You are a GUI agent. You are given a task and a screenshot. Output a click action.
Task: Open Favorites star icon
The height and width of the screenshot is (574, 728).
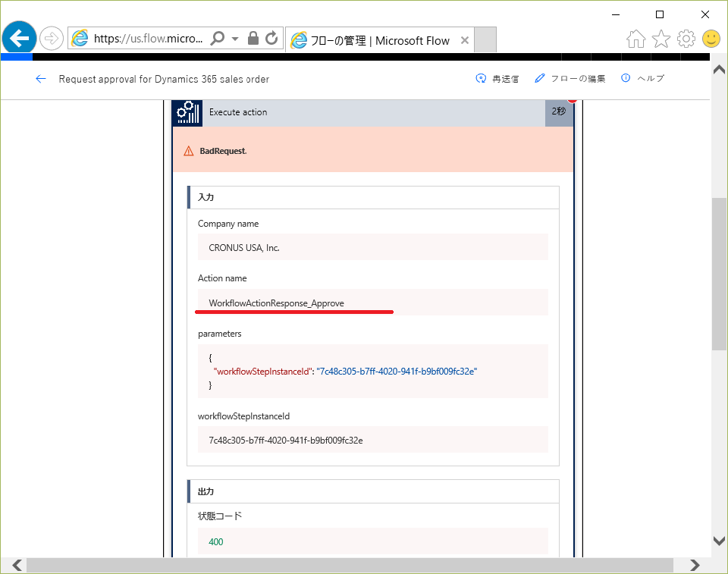(661, 39)
